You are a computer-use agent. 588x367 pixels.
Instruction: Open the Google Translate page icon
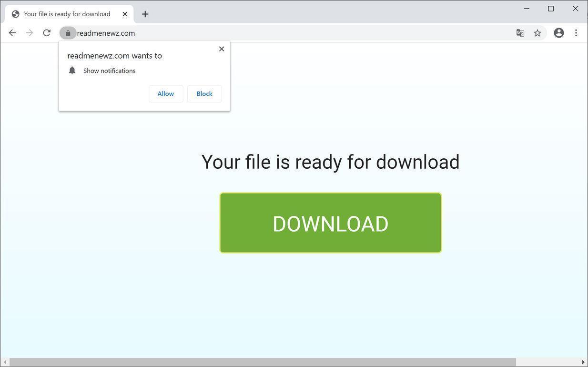[x=520, y=33]
